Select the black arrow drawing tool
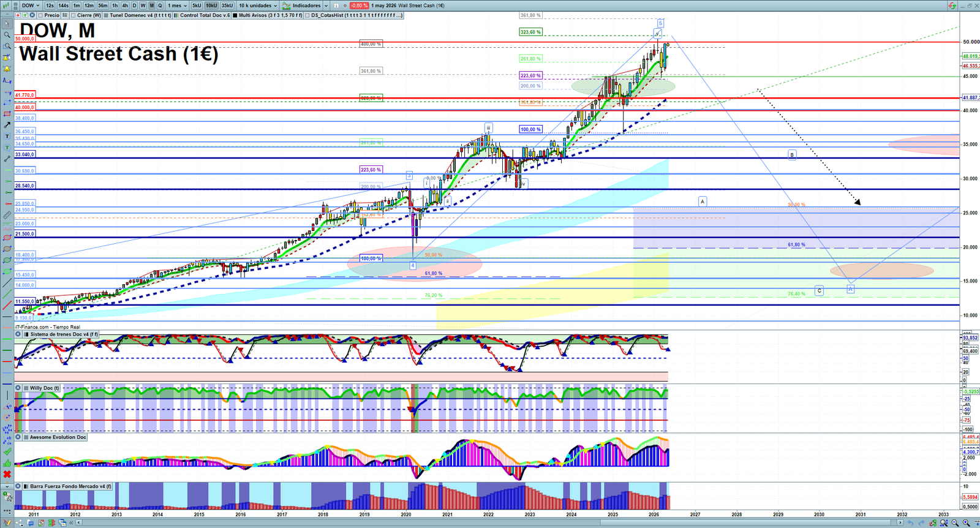980x528 pixels. tap(7, 126)
